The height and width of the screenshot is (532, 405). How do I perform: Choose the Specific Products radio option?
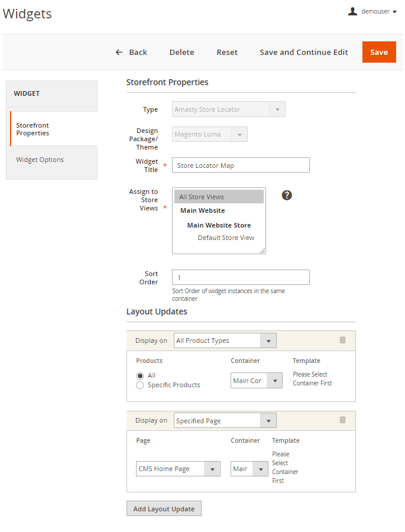[140, 385]
